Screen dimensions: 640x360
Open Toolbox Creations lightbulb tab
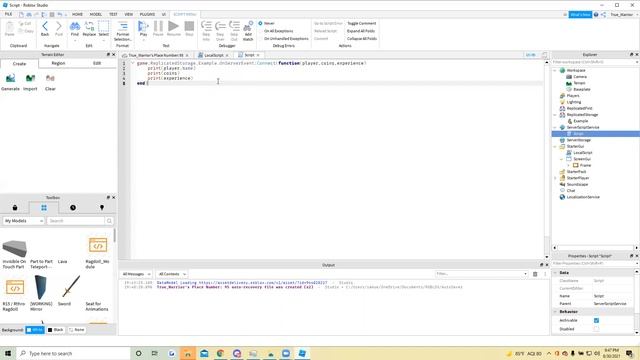pos(102,208)
